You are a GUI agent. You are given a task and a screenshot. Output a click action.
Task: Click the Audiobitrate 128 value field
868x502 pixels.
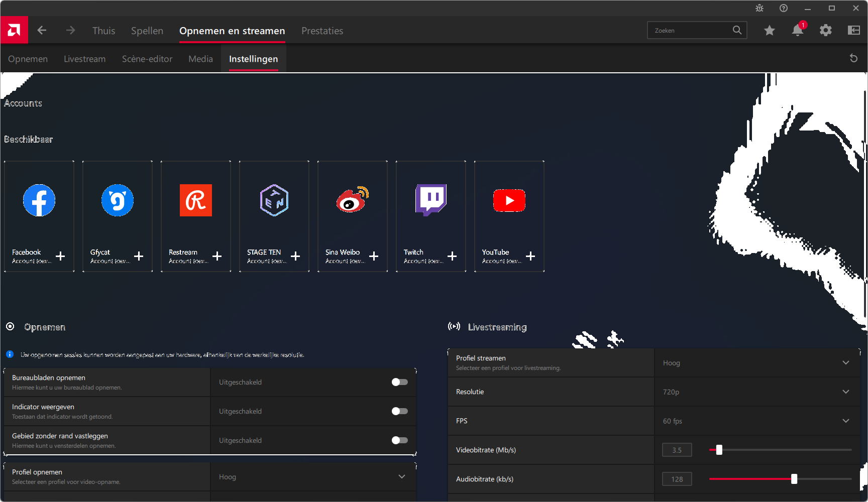click(x=677, y=479)
